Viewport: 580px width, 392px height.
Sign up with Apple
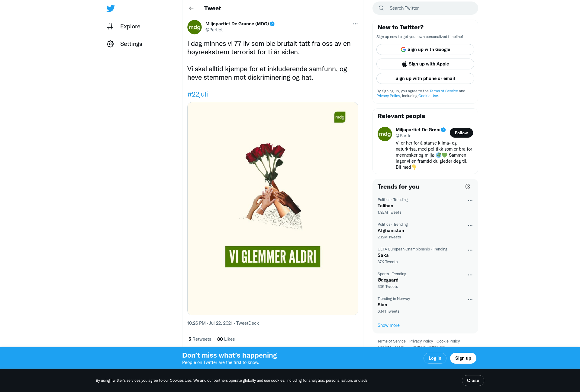(x=425, y=64)
